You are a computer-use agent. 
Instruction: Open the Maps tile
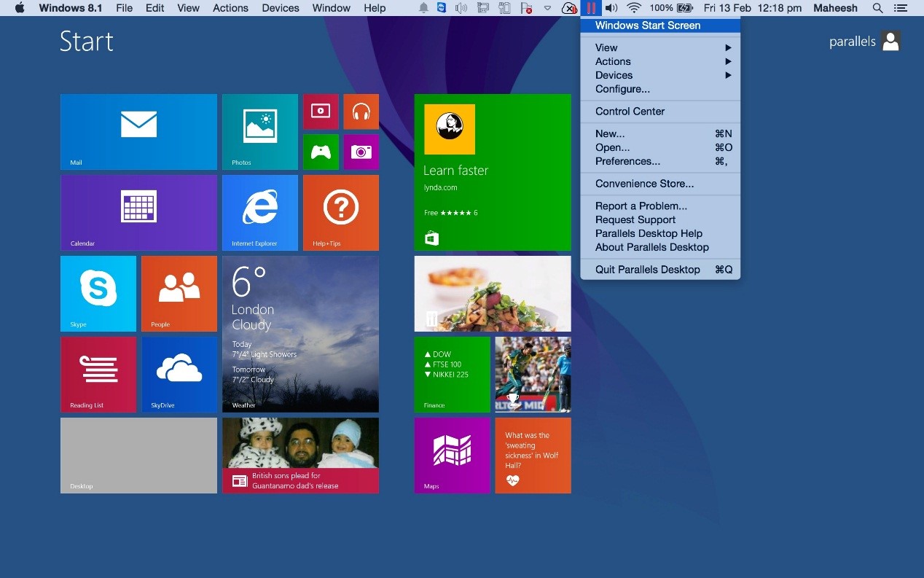pyautogui.click(x=453, y=456)
